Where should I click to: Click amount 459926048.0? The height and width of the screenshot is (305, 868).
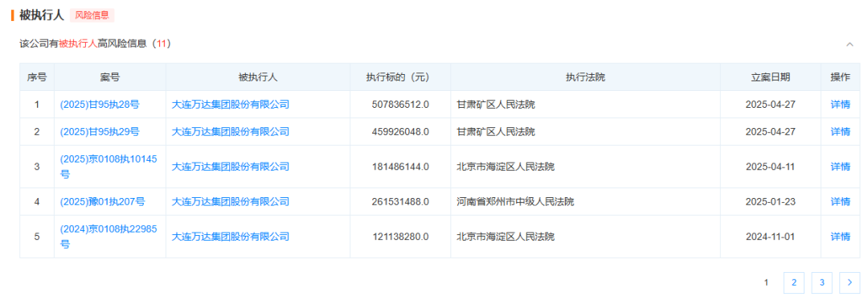click(x=401, y=132)
